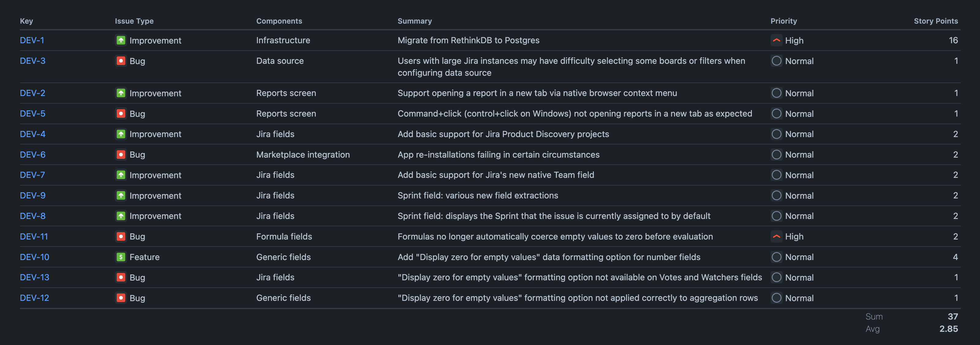
Task: Expand the Issue Type column header
Action: tap(134, 21)
